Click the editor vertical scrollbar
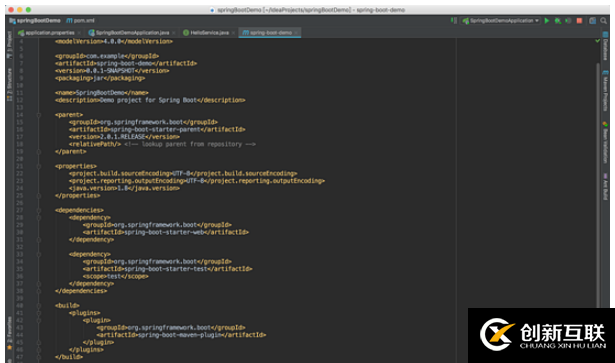This screenshot has width=615, height=363. 598,184
